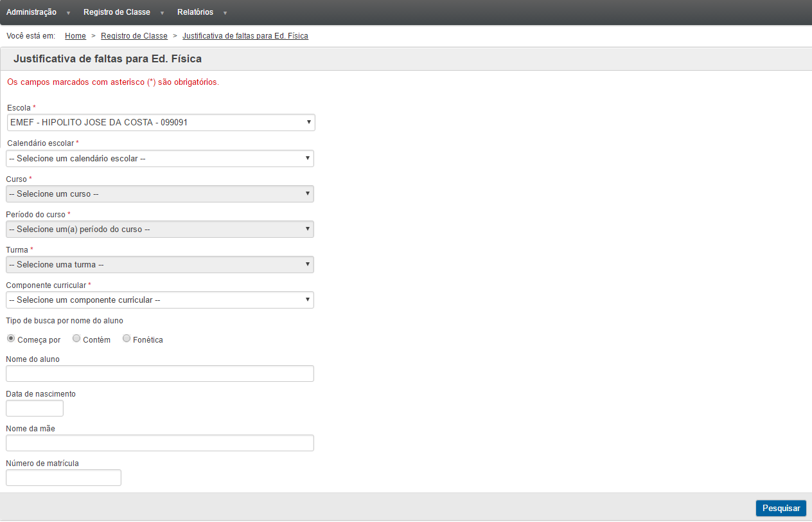Click the Tipo de busca label
Image resolution: width=812 pixels, height=522 pixels.
point(64,320)
